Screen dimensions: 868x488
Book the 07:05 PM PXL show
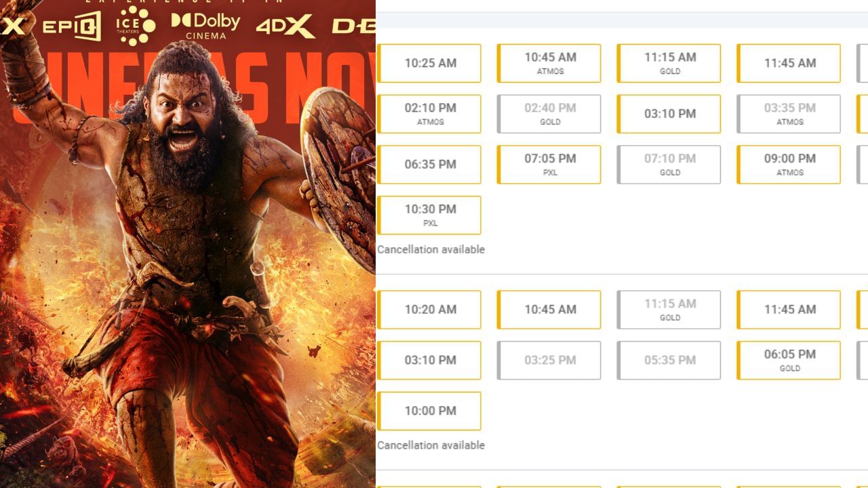[549, 165]
